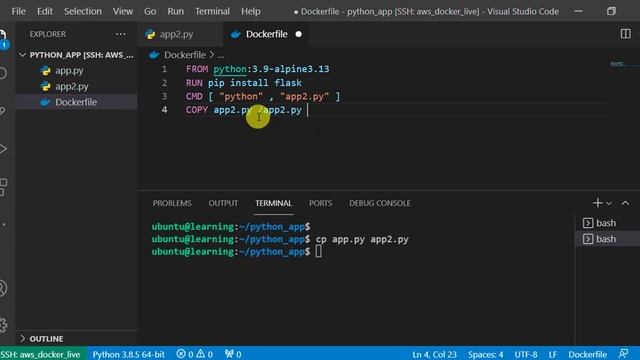Click line 4 COPY app2.py instruction
640x360 pixels.
click(244, 110)
